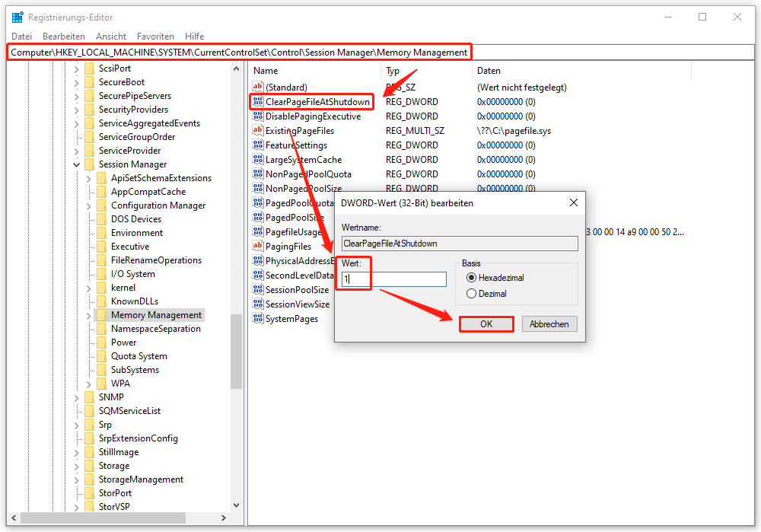
Task: Click the Registry Editor icon in the titlebar
Action: coord(15,17)
